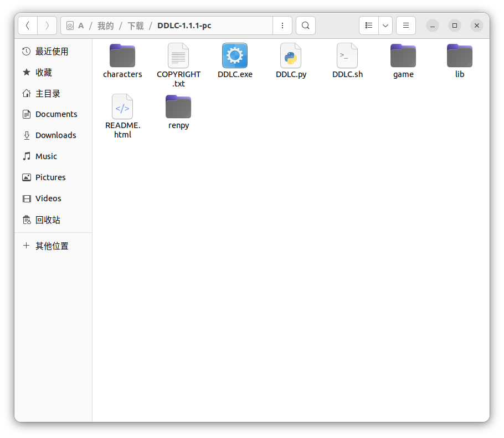Open Downloads in sidebar
This screenshot has width=504, height=438.
(53, 135)
